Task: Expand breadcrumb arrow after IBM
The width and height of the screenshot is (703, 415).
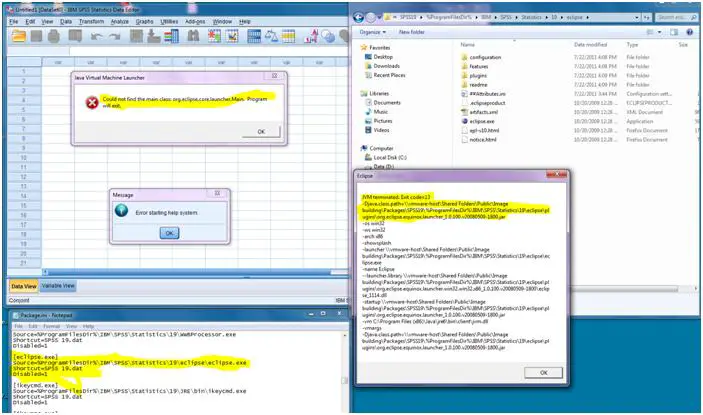Action: (x=495, y=17)
